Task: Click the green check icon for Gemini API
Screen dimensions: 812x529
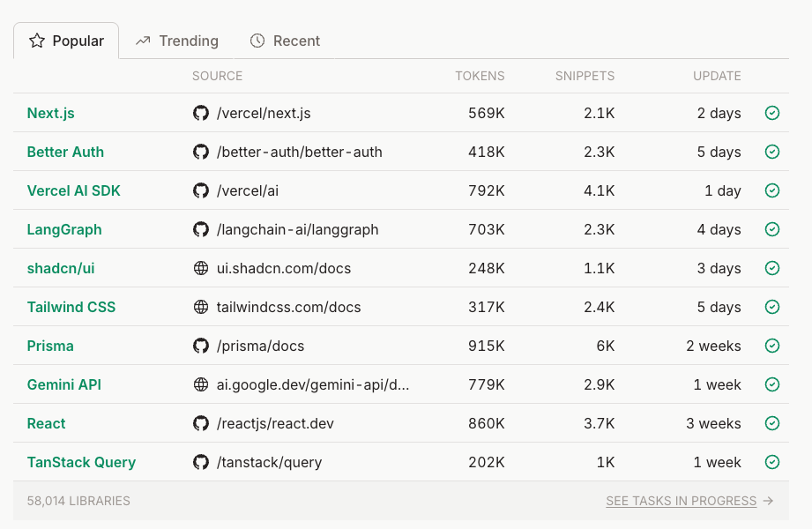Action: (772, 384)
